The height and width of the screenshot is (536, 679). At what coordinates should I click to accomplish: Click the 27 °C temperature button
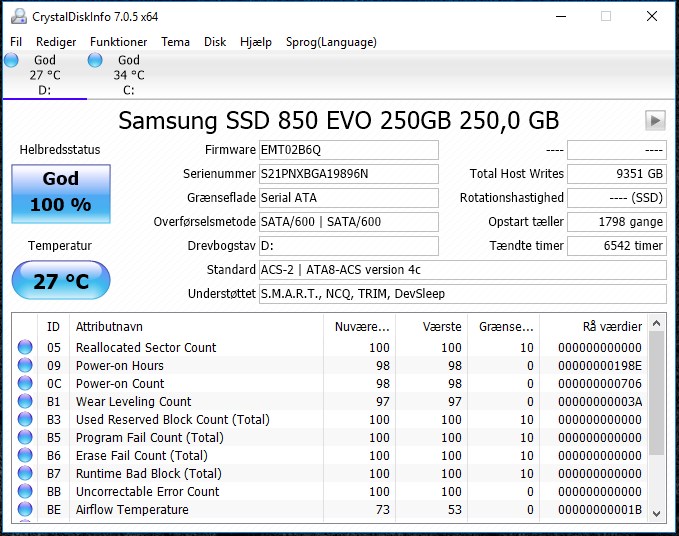coord(61,280)
